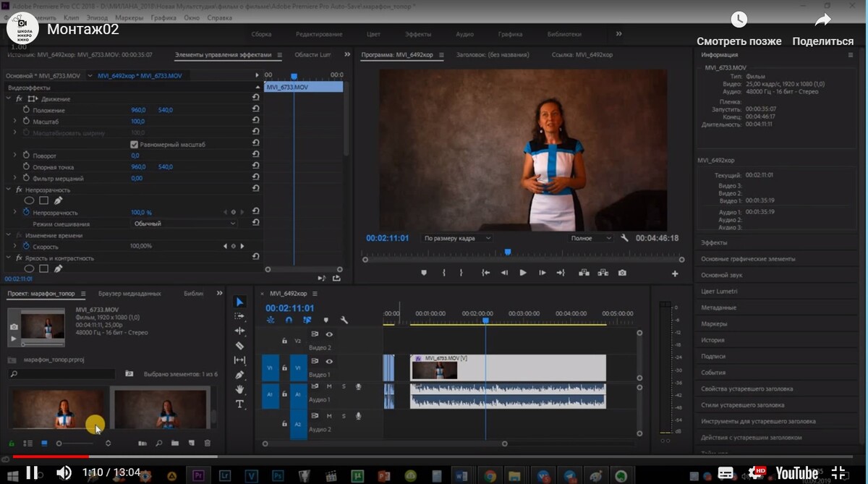
Task: Toggle eye visibility of Видео 1 track
Action: coord(329,361)
